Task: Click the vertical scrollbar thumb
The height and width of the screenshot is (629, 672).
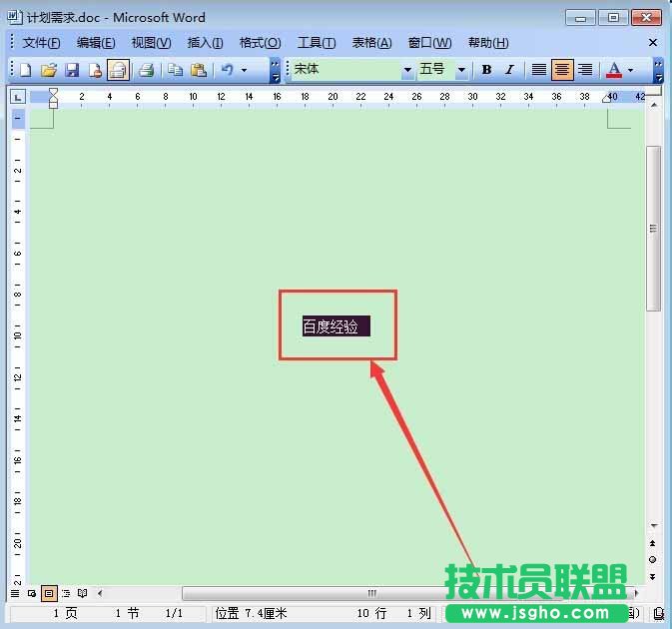Action: (653, 229)
